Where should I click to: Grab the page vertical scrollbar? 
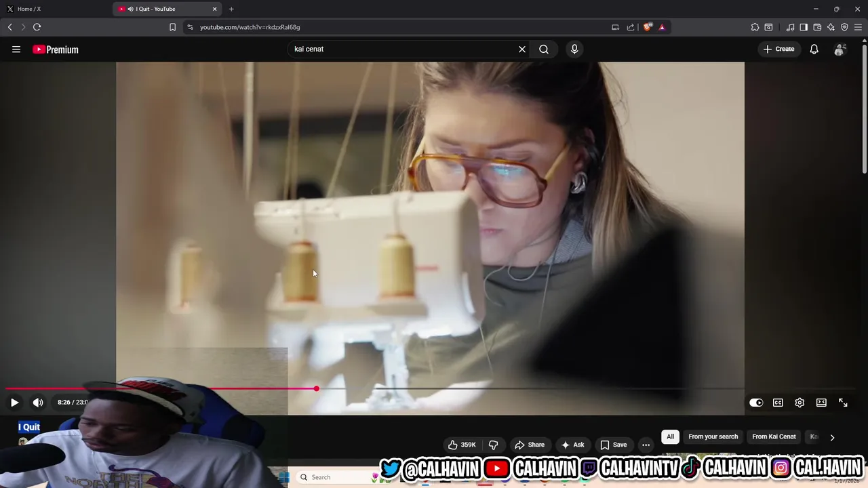point(864,108)
